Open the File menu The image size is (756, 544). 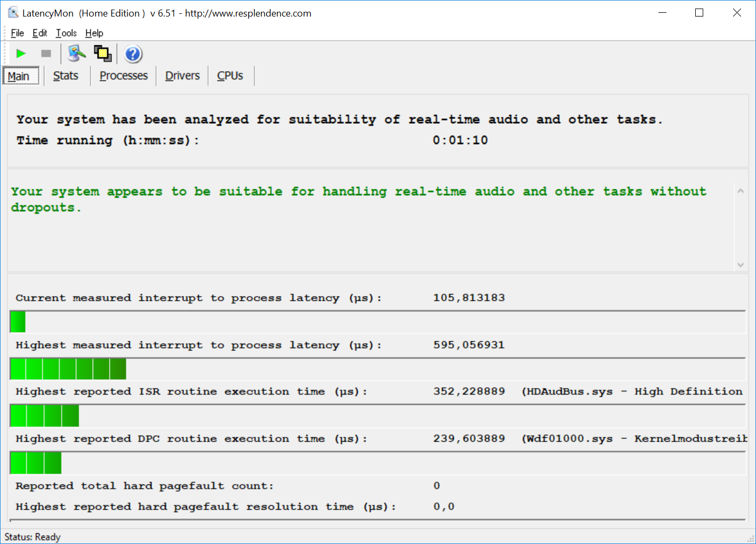(17, 33)
